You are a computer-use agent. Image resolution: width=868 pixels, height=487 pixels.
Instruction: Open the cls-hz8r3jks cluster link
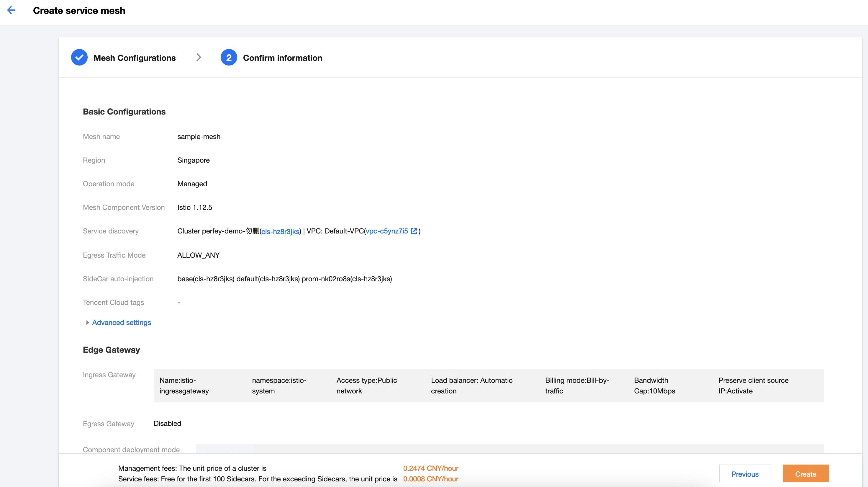coord(280,231)
